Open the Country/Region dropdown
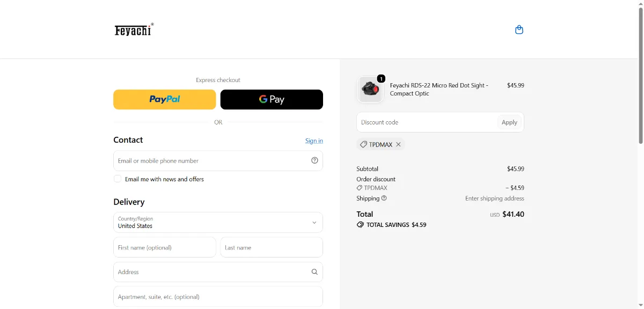 (218, 223)
